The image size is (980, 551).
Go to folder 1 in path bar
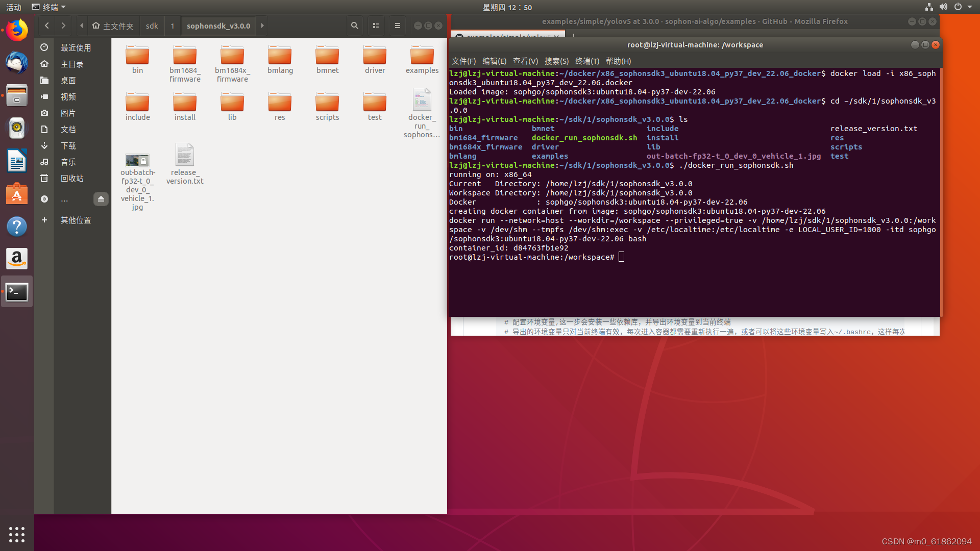tap(173, 26)
